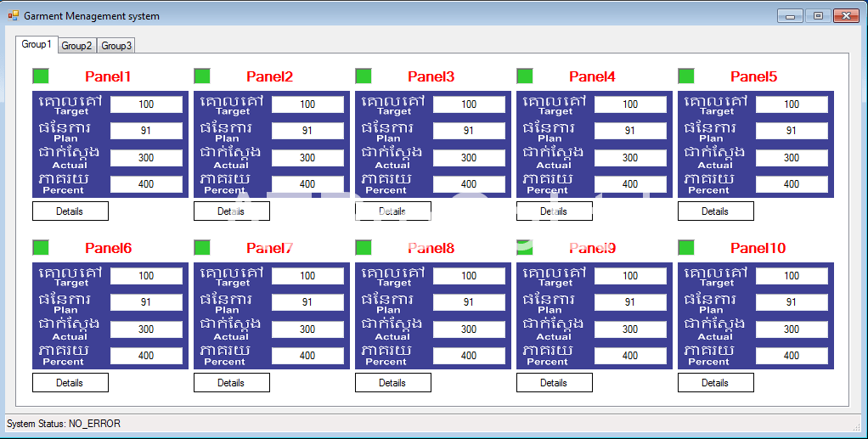The image size is (868, 439).
Task: Switch to the Group1 tab
Action: tap(37, 44)
